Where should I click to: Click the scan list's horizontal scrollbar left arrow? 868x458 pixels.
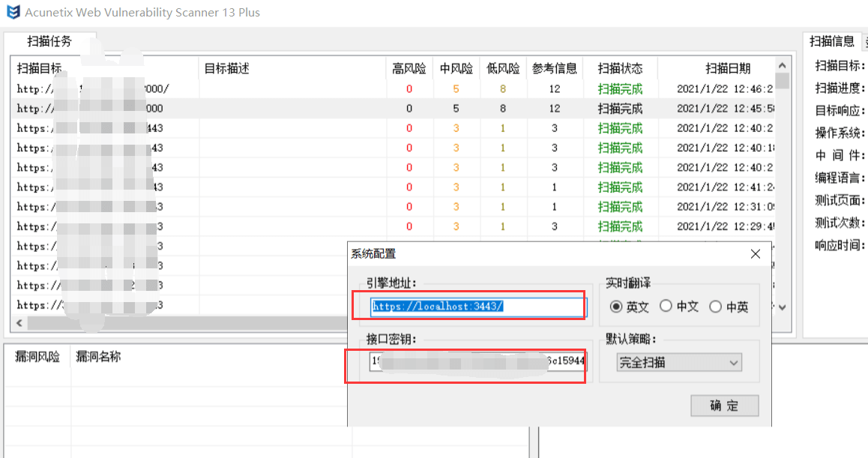[x=19, y=323]
